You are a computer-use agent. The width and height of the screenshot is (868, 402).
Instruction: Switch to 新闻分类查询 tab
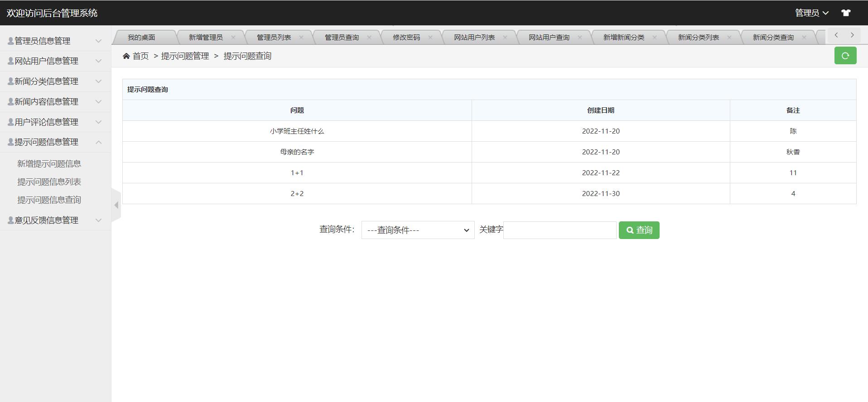tap(773, 37)
